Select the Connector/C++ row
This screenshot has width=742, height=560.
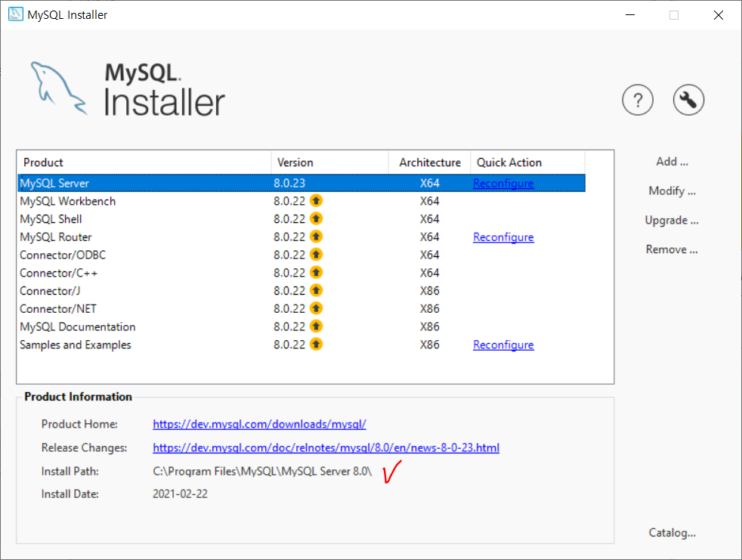click(x=301, y=273)
